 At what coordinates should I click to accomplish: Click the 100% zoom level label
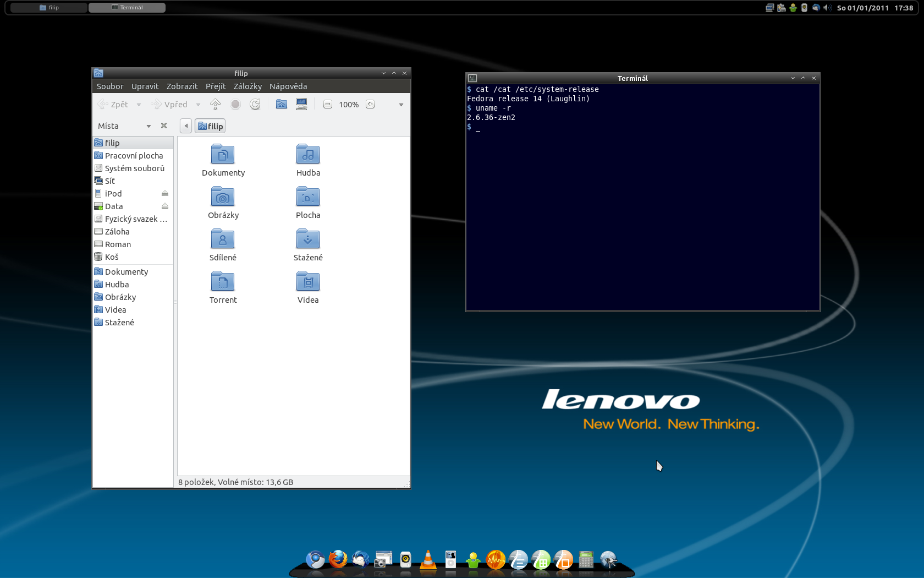pos(349,105)
